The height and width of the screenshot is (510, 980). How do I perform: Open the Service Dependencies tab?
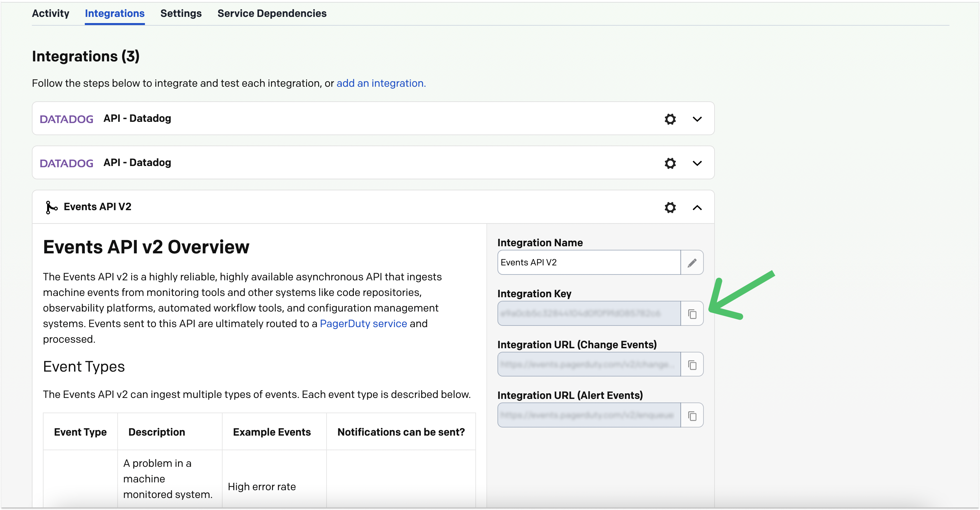(x=272, y=13)
